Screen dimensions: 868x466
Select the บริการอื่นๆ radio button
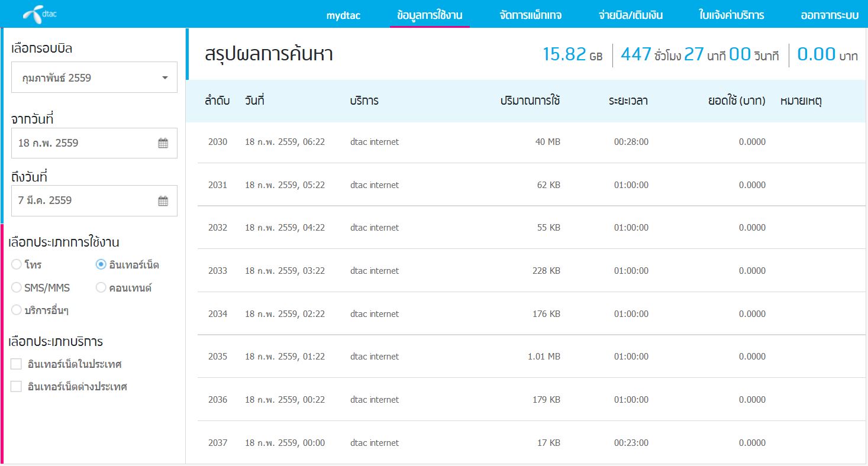tap(17, 310)
